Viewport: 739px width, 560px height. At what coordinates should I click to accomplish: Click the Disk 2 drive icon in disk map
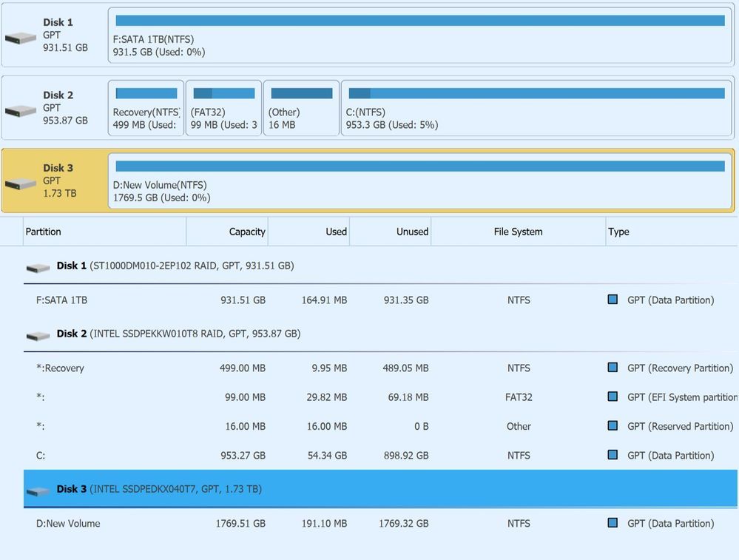coord(20,111)
